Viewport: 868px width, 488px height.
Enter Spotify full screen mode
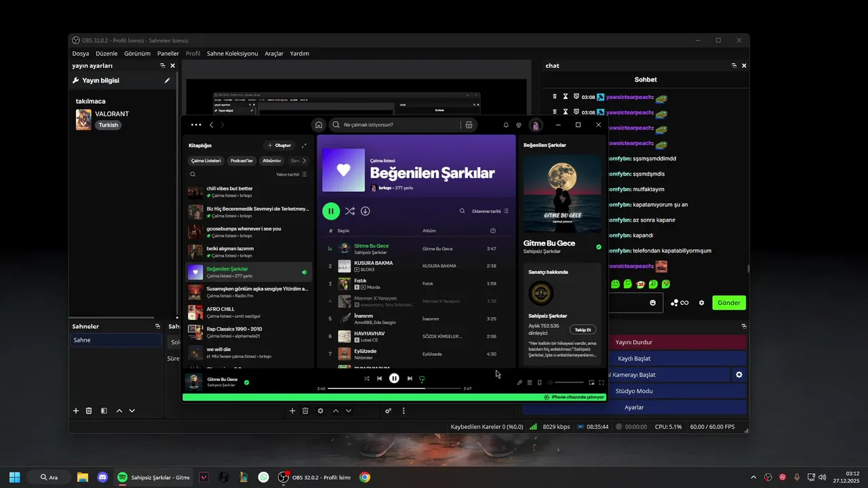pos(601,382)
